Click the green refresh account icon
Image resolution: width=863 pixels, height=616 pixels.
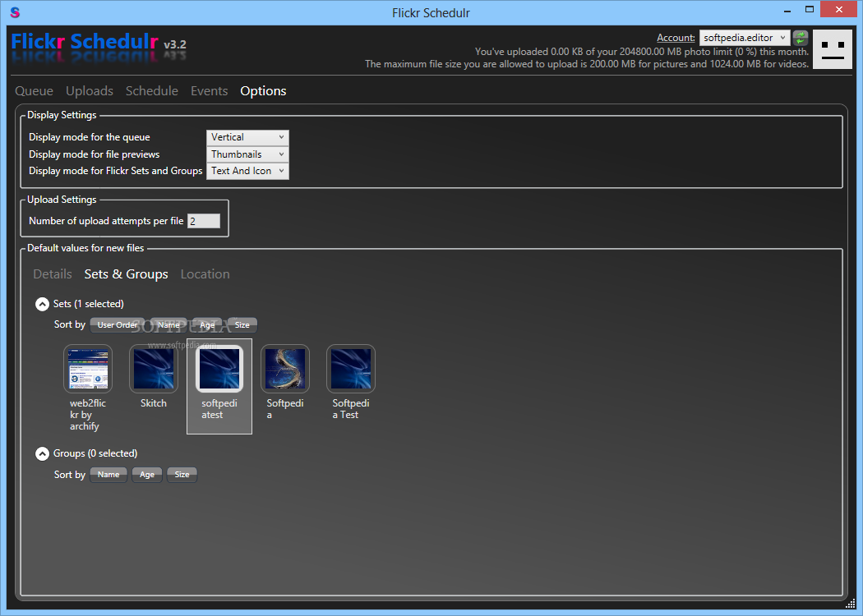pyautogui.click(x=801, y=38)
